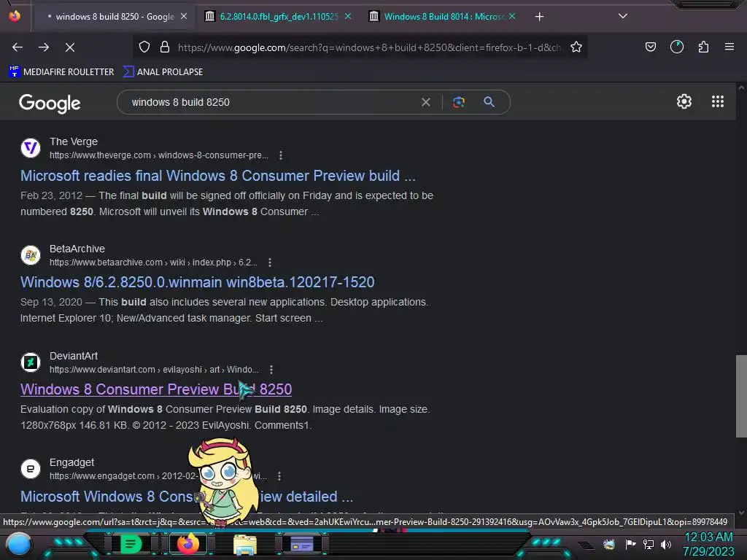Open DeviantArt Consumer Preview Build 8250 link
This screenshot has width=747, height=560.
click(156, 389)
